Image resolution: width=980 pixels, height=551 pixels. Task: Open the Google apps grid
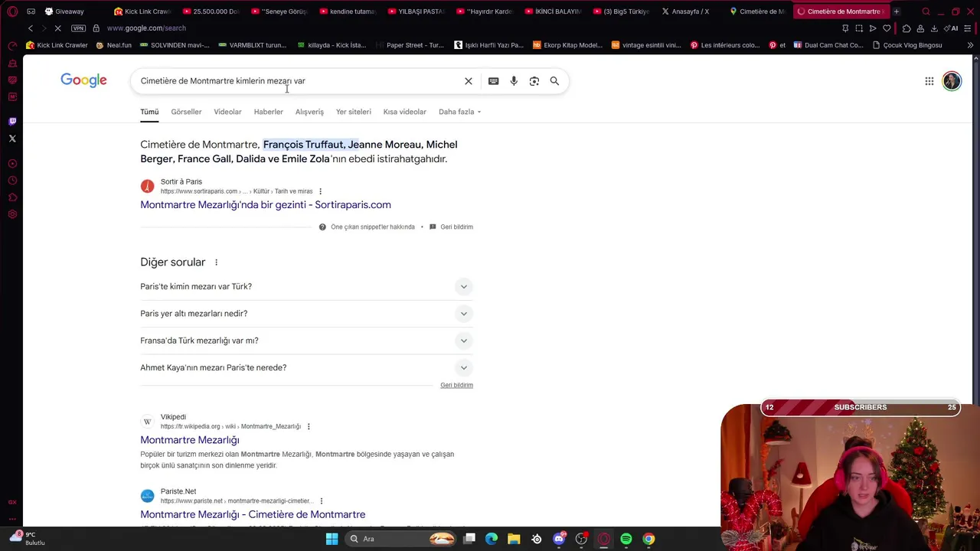(929, 81)
